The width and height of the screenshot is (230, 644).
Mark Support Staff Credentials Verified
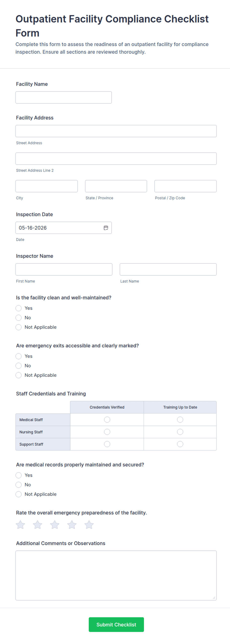coord(107,444)
